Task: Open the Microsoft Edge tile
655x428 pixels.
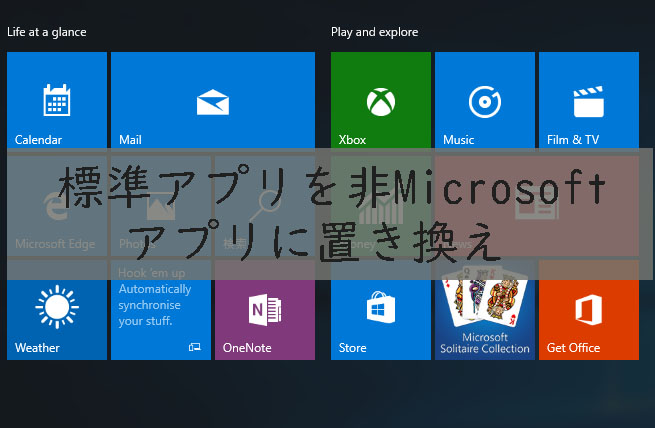Action: pyautogui.click(x=57, y=206)
